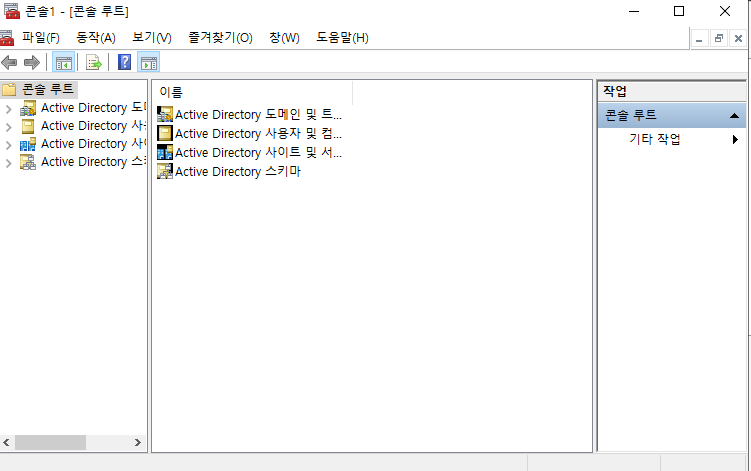Click the Back arrow toolbar icon
This screenshot has height=471, width=751.
(10, 62)
